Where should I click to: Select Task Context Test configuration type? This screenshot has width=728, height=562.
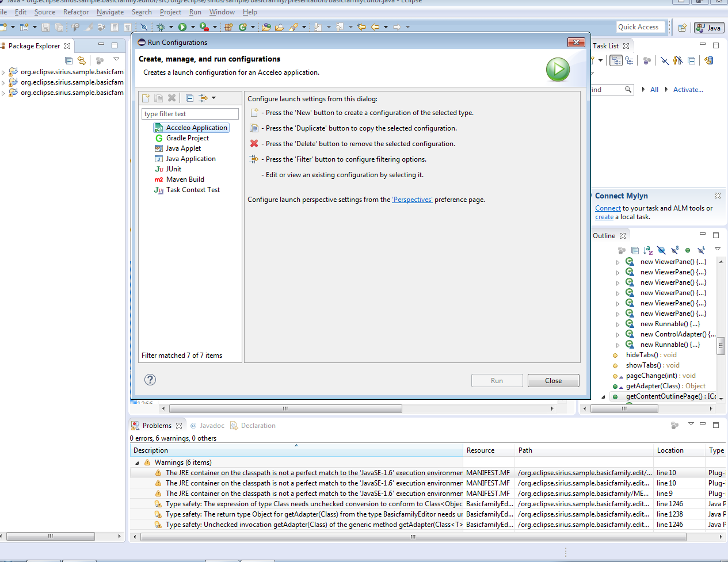pos(187,190)
